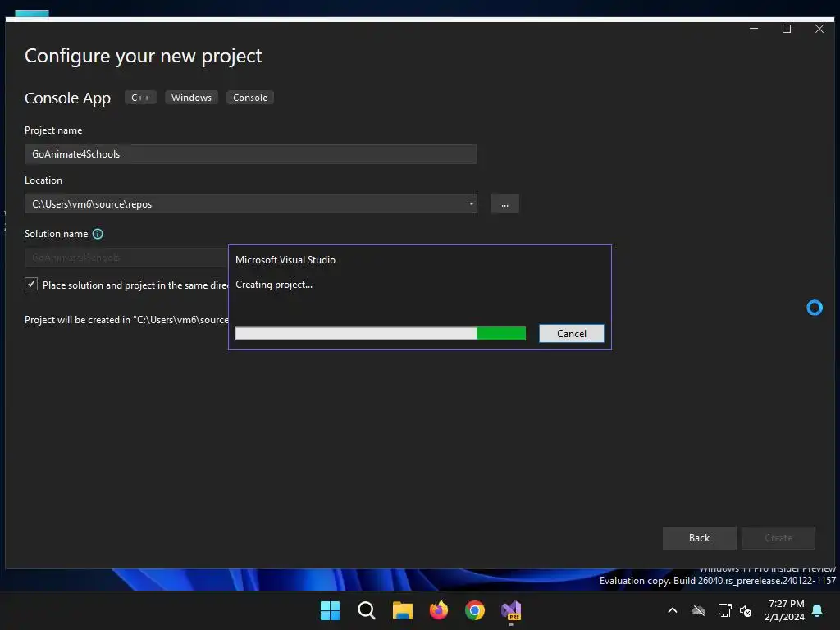This screenshot has height=630, width=840.
Task: Click the Solution name field
Action: [126, 257]
